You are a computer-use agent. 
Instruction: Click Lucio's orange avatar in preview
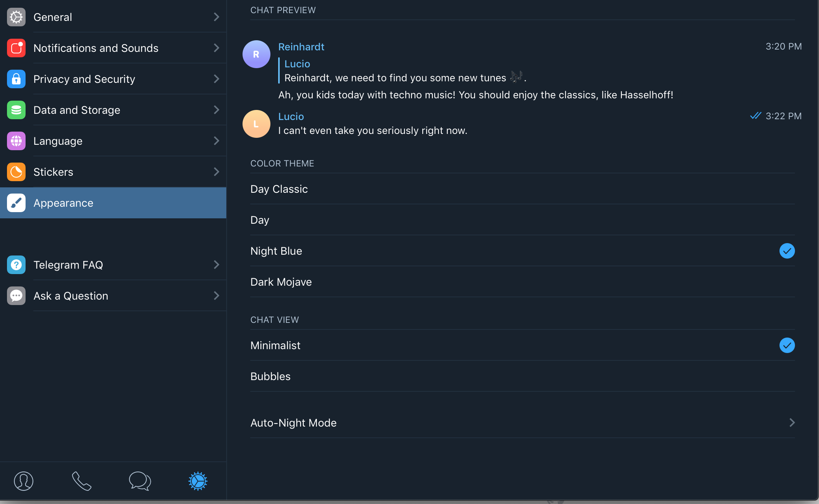256,124
